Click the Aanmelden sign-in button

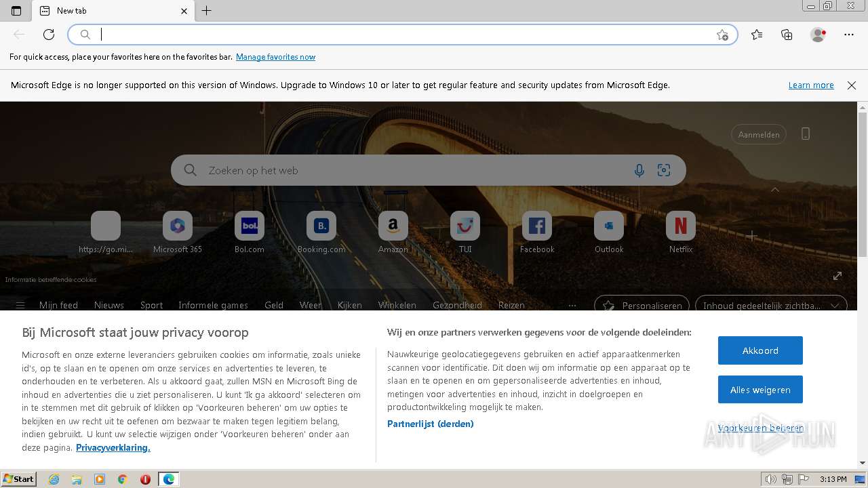759,134
